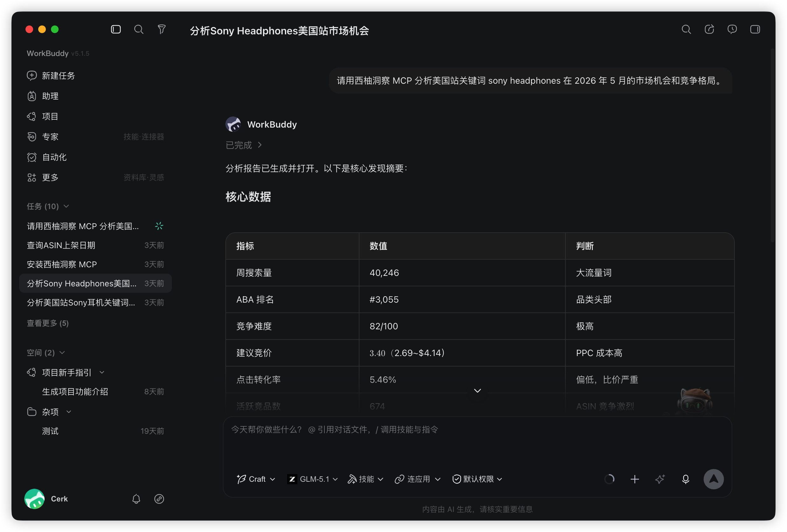Image resolution: width=787 pixels, height=532 pixels.
Task: Click the 周搜索量 metric cell
Action: click(x=292, y=273)
